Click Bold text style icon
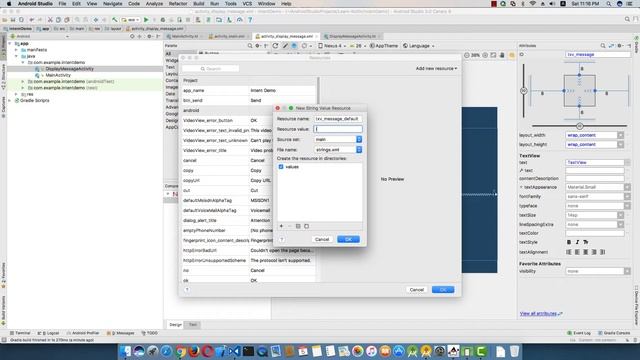This screenshot has width=640, height=360. coord(569,242)
